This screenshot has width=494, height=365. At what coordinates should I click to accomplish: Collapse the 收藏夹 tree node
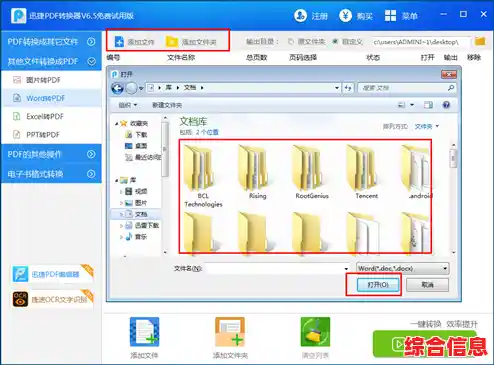click(117, 124)
